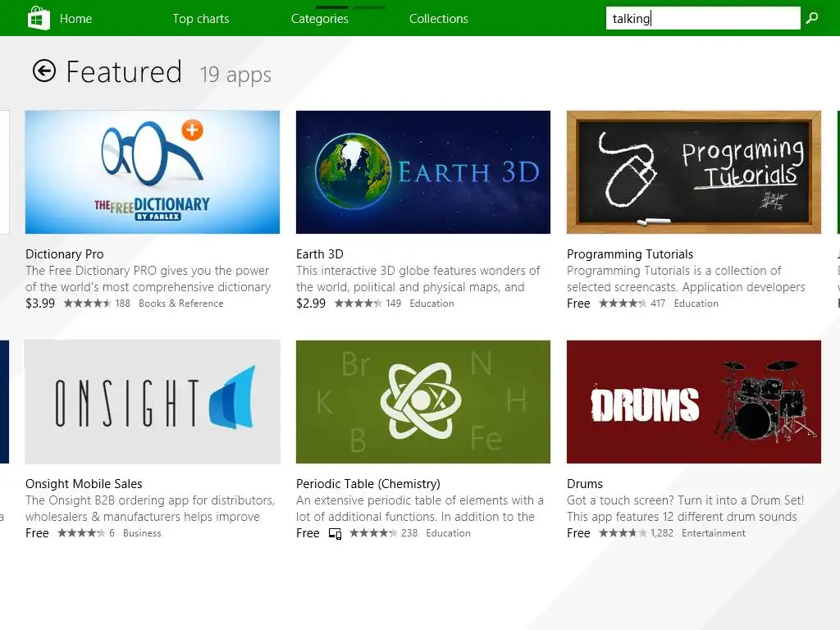Click the Business category label

coord(142,533)
